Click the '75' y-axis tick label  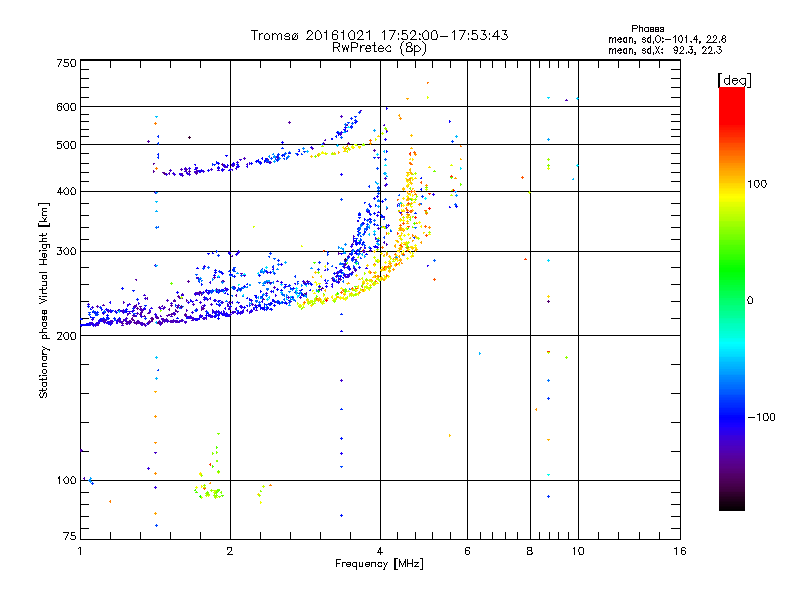pyautogui.click(x=70, y=536)
